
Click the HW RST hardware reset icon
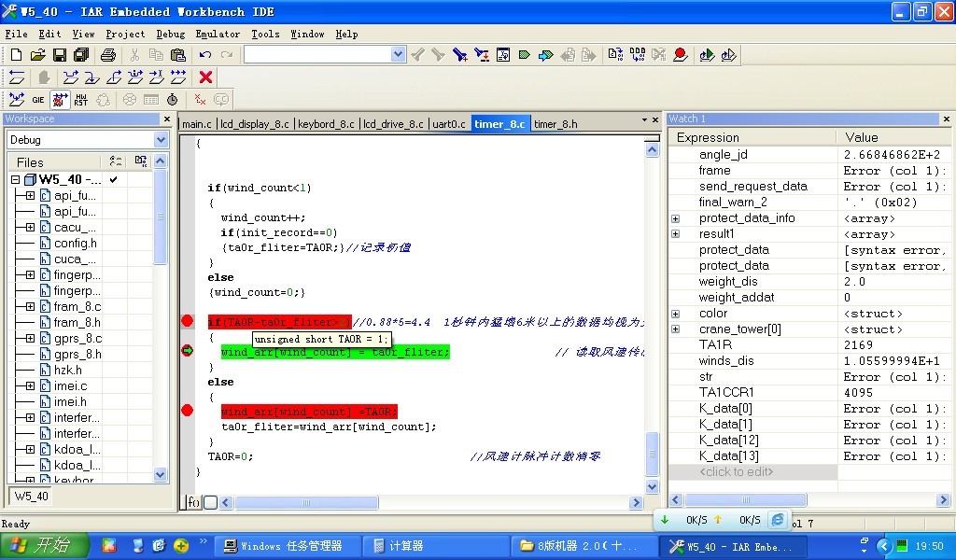[80, 99]
